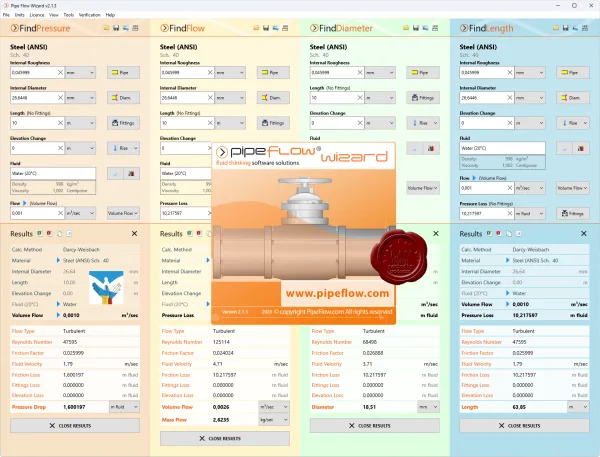Change Diameter result unit dropdown

[x=428, y=407]
